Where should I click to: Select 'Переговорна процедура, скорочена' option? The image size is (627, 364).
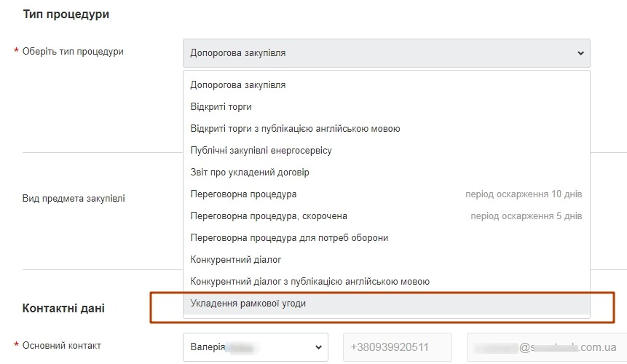[269, 216]
